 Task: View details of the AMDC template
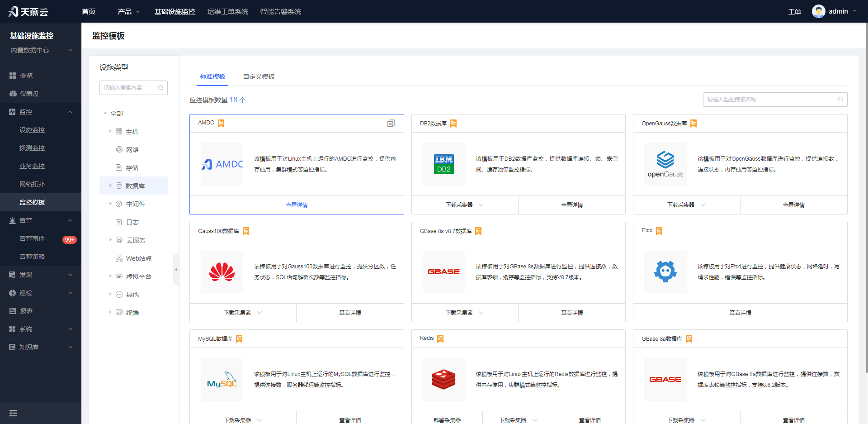(x=297, y=205)
